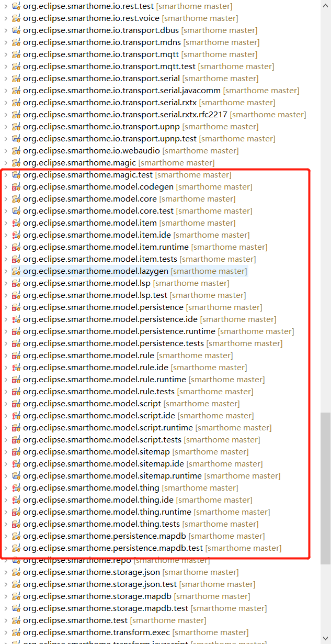
Task: Expand the model.thing project node
Action: point(6,488)
